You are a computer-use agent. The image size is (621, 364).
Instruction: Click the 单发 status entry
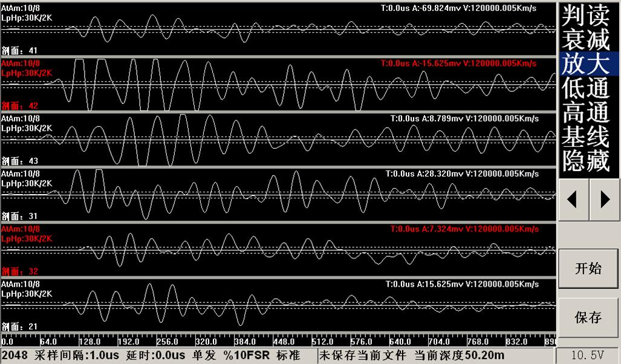(204, 355)
